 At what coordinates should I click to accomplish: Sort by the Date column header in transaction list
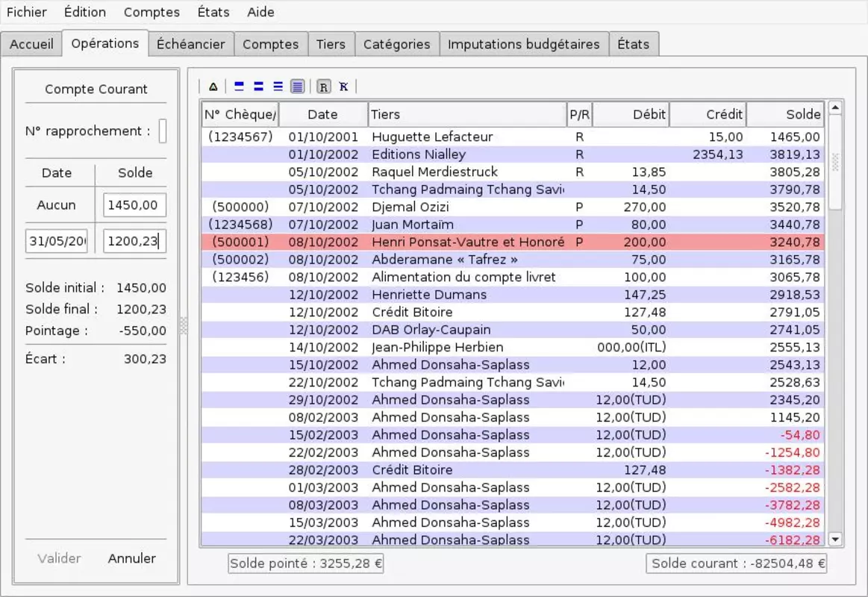point(322,114)
